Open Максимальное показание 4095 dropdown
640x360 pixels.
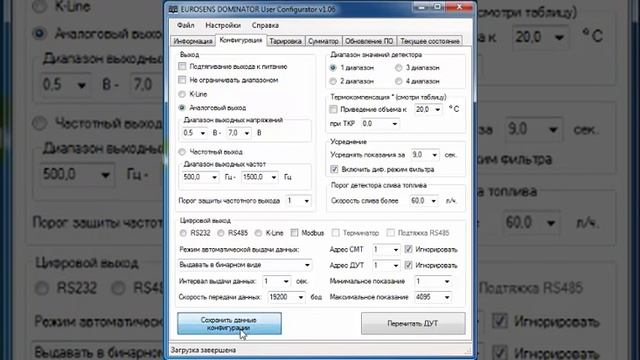[x=433, y=297]
